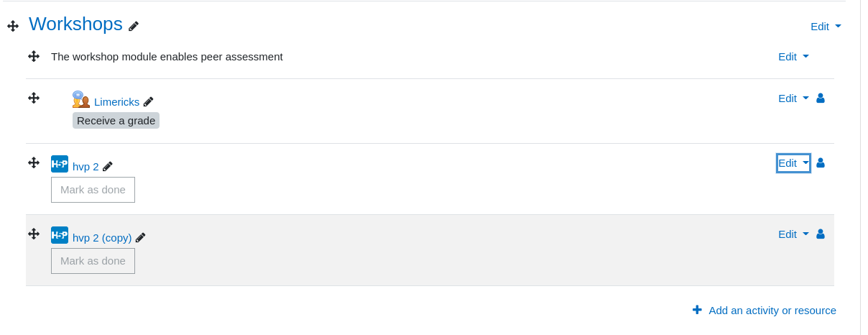The width and height of the screenshot is (868, 335).
Task: Click Add an activity or resource
Action: [x=765, y=310]
